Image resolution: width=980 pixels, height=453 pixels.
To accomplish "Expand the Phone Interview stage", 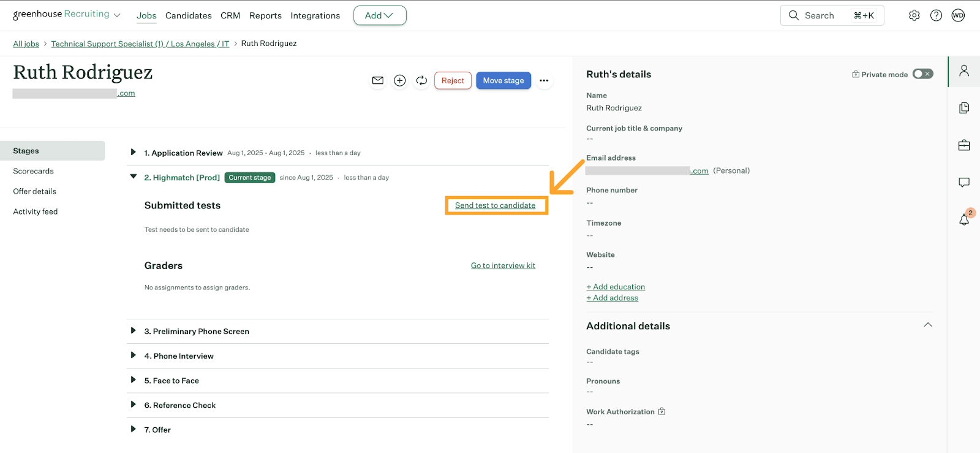I will pyautogui.click(x=133, y=356).
